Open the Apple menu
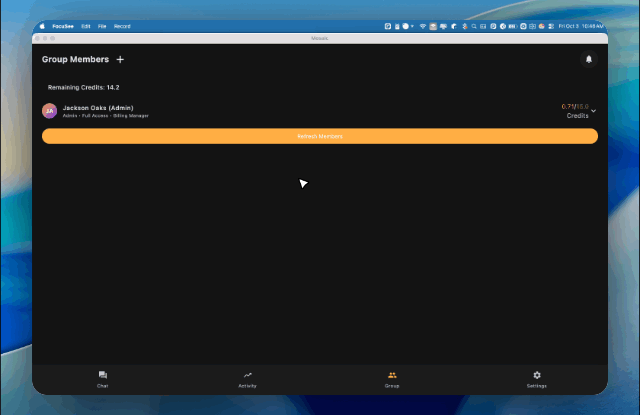The width and height of the screenshot is (640, 415). [42, 26]
